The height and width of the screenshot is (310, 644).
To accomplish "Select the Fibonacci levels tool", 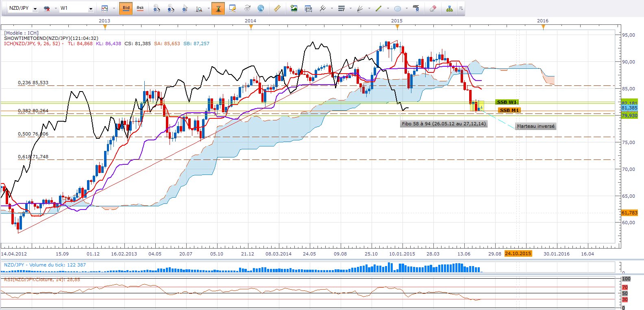I will point(342,8).
